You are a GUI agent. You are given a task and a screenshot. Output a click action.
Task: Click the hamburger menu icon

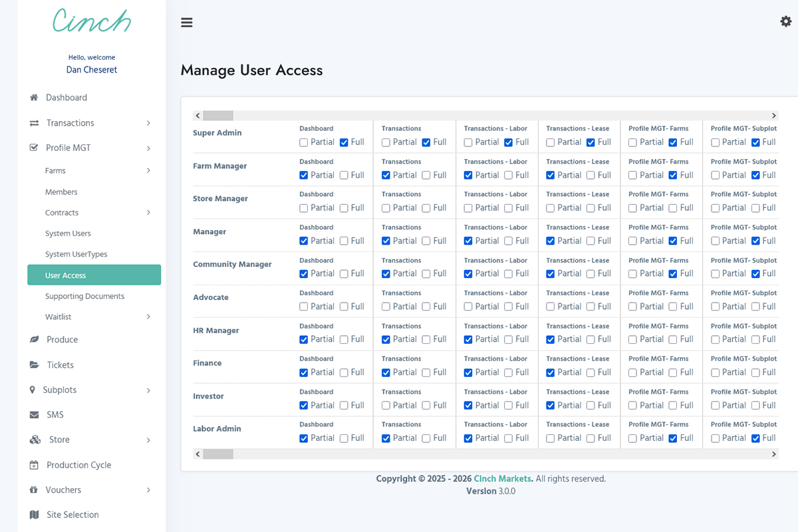point(186,22)
